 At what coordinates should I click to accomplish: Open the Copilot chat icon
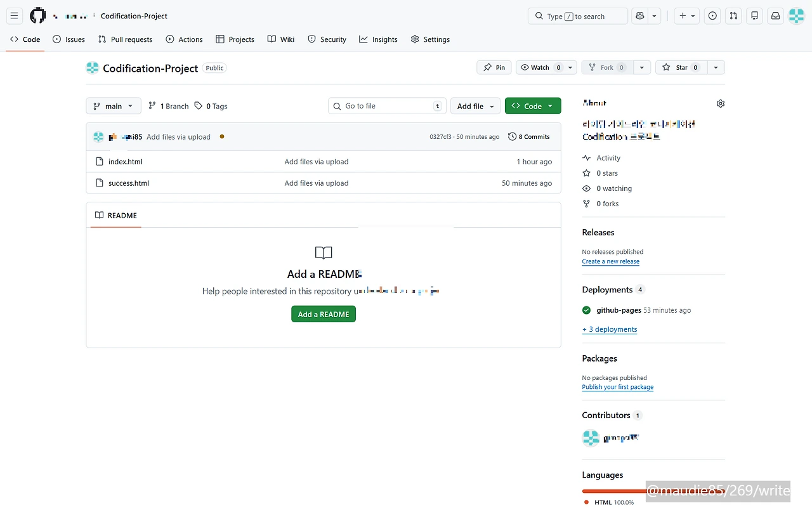[640, 16]
